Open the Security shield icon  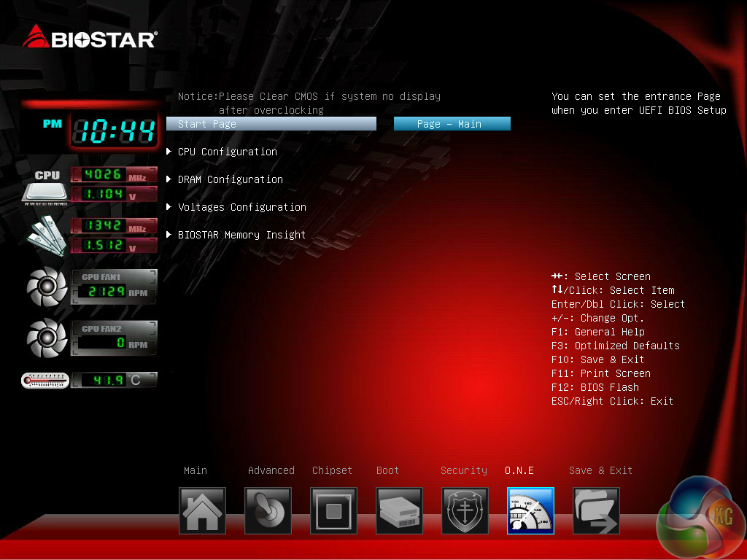pyautogui.click(x=465, y=510)
